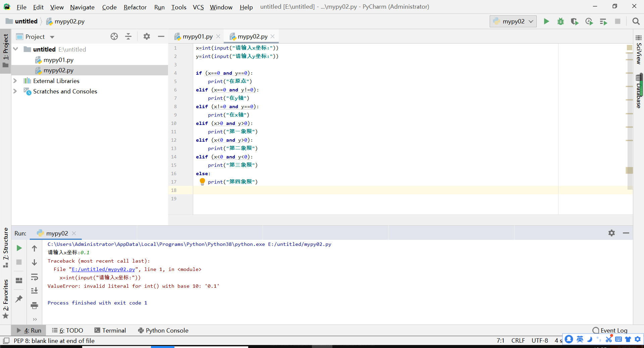This screenshot has height=348, width=644.
Task: Pin the Run tab with the pin icon
Action: click(x=19, y=298)
